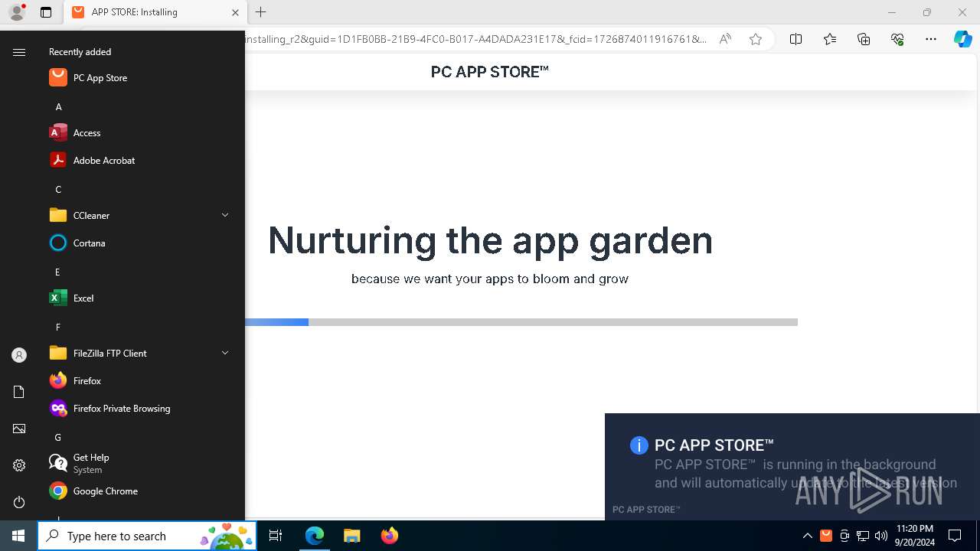Select the APP STORE: Installing tab
Image resolution: width=980 pixels, height=551 pixels.
[155, 12]
